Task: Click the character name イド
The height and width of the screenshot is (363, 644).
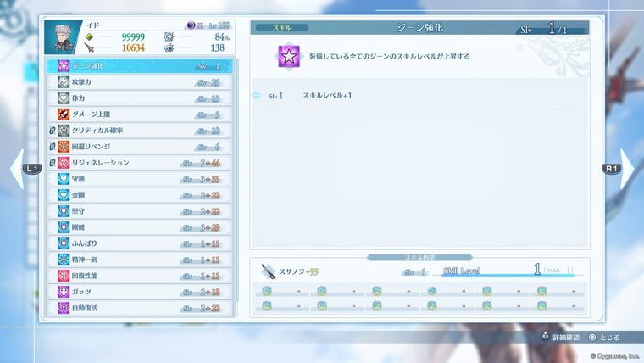Action: (93, 25)
